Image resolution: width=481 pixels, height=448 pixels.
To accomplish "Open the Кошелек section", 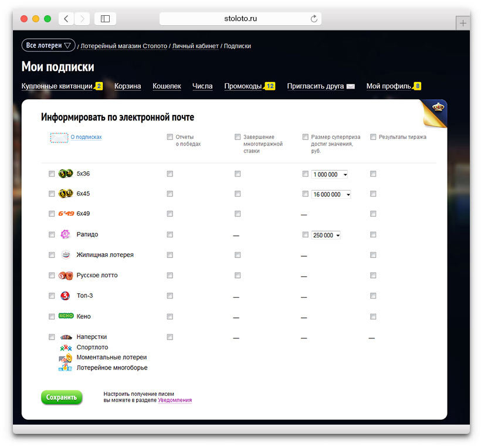I will click(x=167, y=86).
